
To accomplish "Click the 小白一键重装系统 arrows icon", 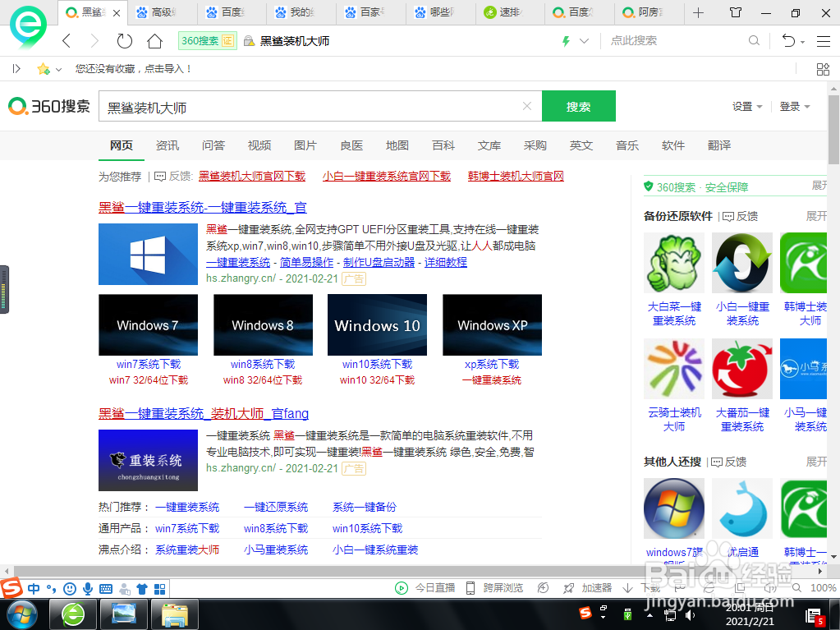I will 742,263.
